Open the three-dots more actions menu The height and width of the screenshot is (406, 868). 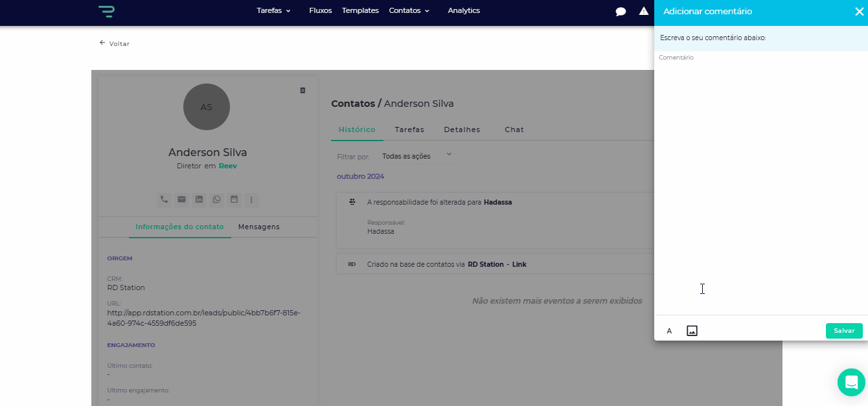point(251,199)
